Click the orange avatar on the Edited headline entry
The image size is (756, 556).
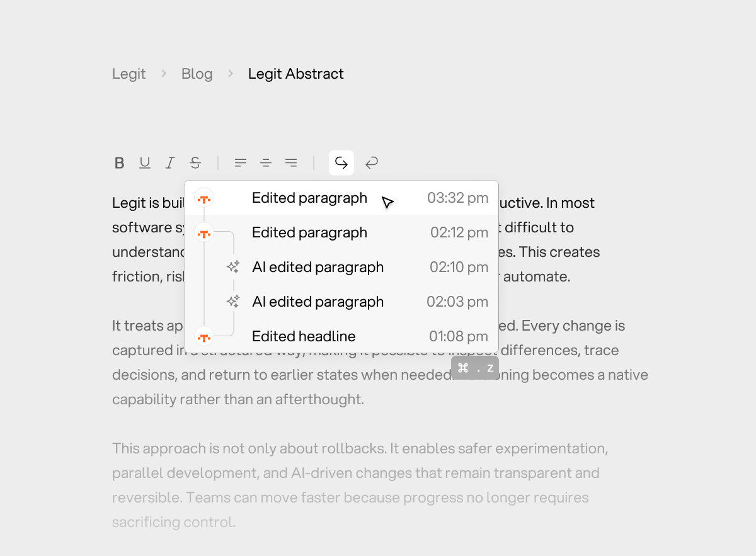[203, 336]
